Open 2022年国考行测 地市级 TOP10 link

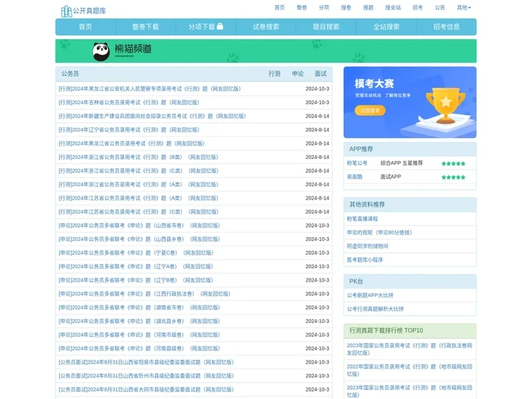point(409,370)
